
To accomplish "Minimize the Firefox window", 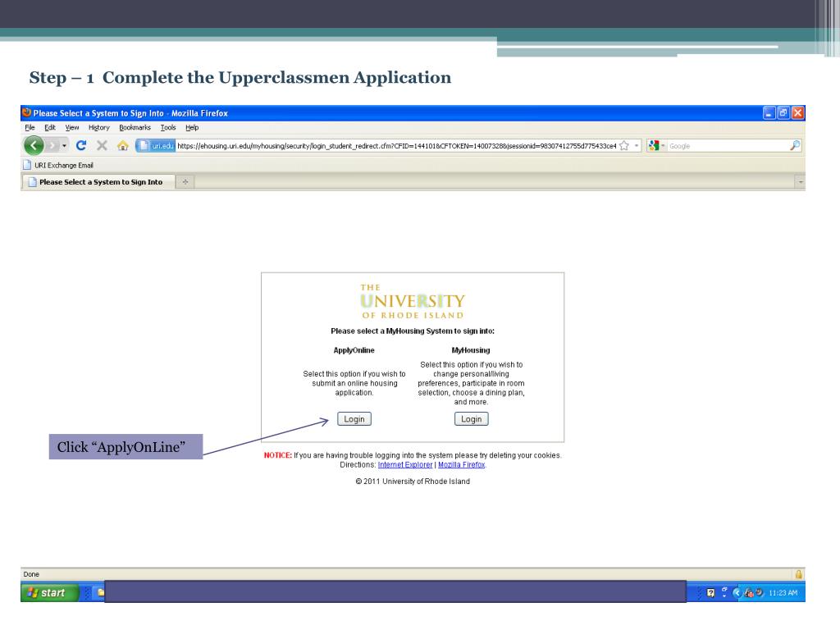I will [x=769, y=112].
